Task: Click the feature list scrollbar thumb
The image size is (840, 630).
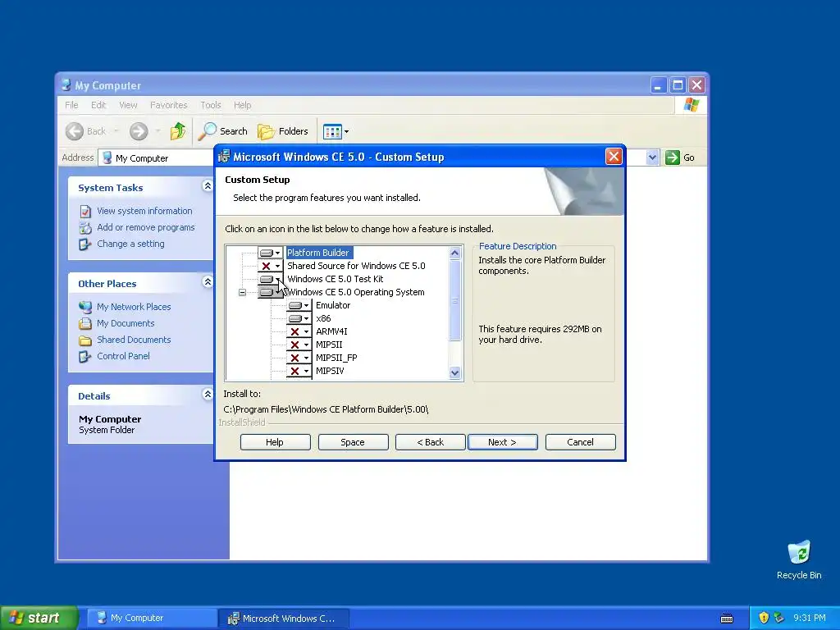Action: [454, 300]
